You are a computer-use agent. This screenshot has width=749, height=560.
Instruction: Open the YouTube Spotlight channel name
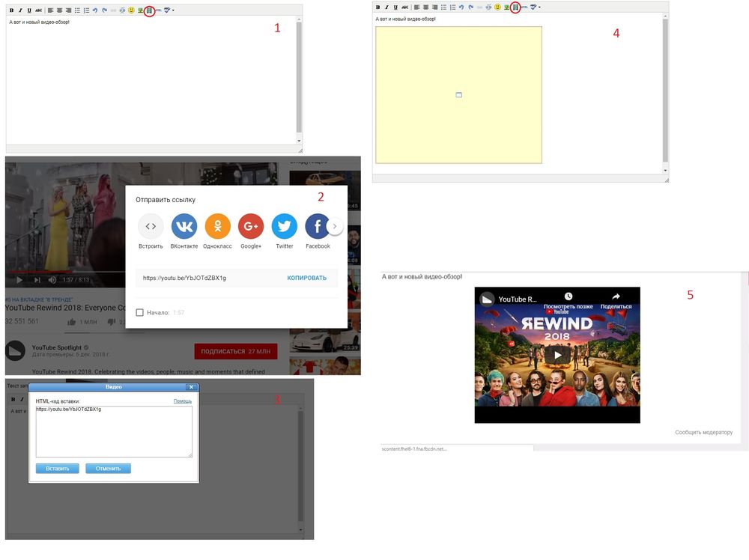coord(57,347)
